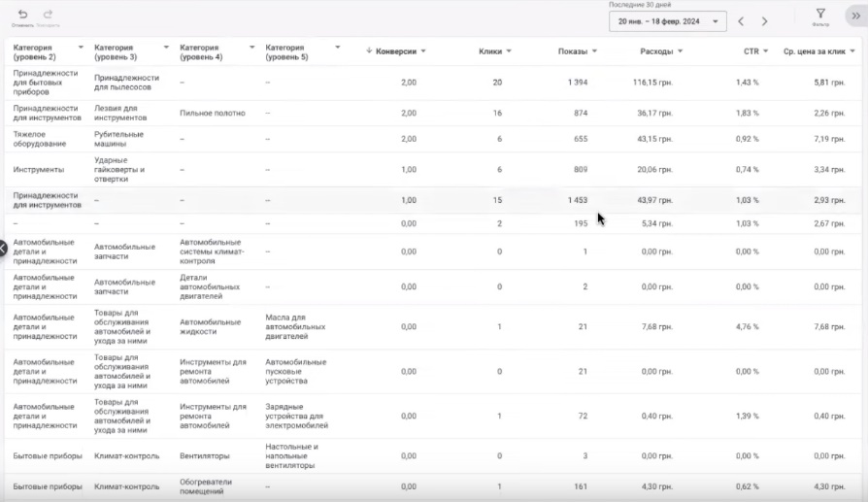This screenshot has width=868, height=502.
Task: Click the left-edge collapse handle arrow
Action: 3,249
